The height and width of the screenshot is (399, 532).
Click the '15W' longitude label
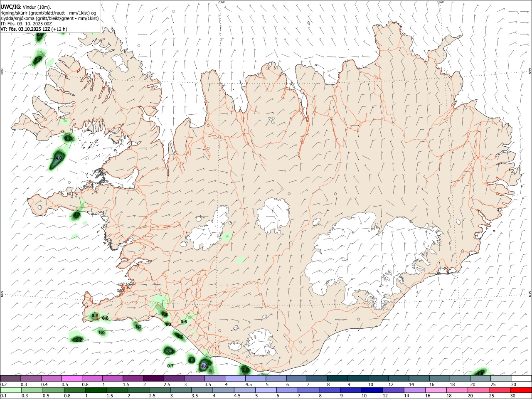coord(440,2)
